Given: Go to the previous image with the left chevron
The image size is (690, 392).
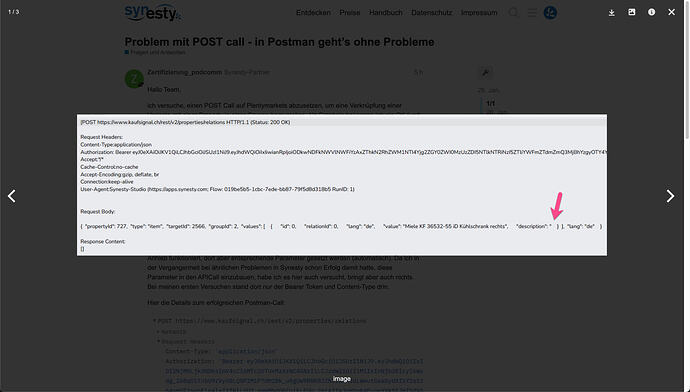Looking at the screenshot, I should click(x=12, y=196).
